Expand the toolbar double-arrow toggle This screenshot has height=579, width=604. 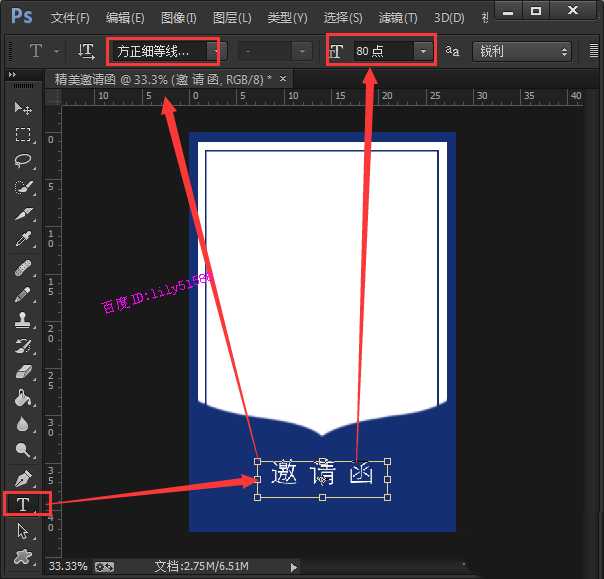[12, 75]
